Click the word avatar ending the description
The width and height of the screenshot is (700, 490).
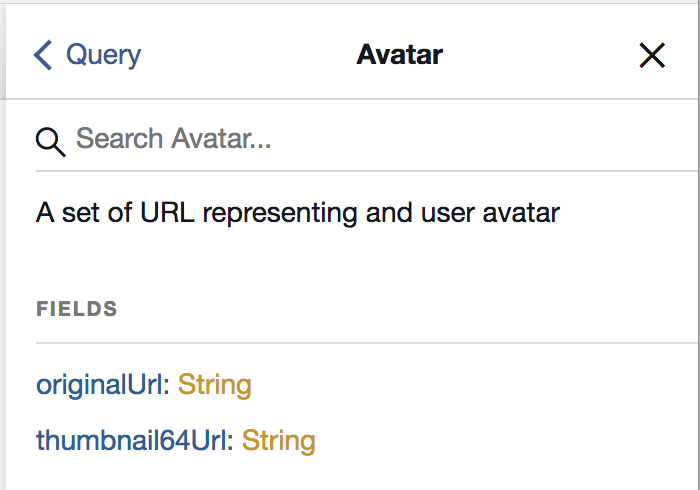521,213
